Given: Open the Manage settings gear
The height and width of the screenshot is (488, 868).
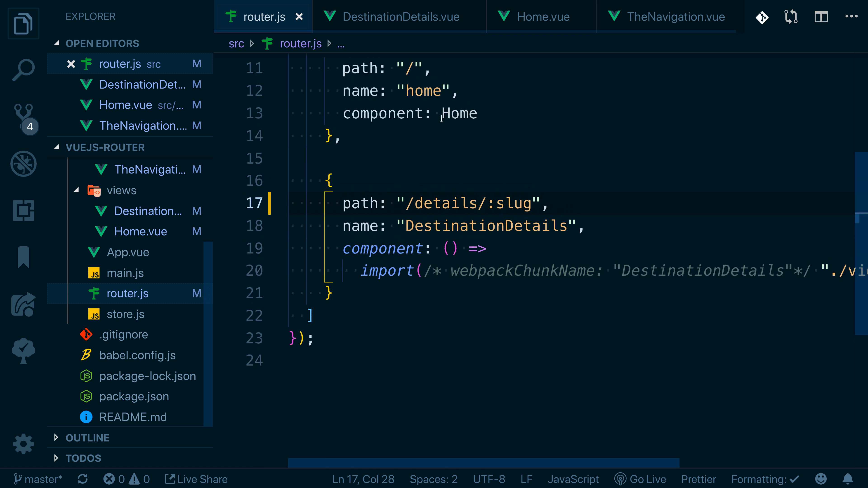Looking at the screenshot, I should pyautogui.click(x=23, y=443).
